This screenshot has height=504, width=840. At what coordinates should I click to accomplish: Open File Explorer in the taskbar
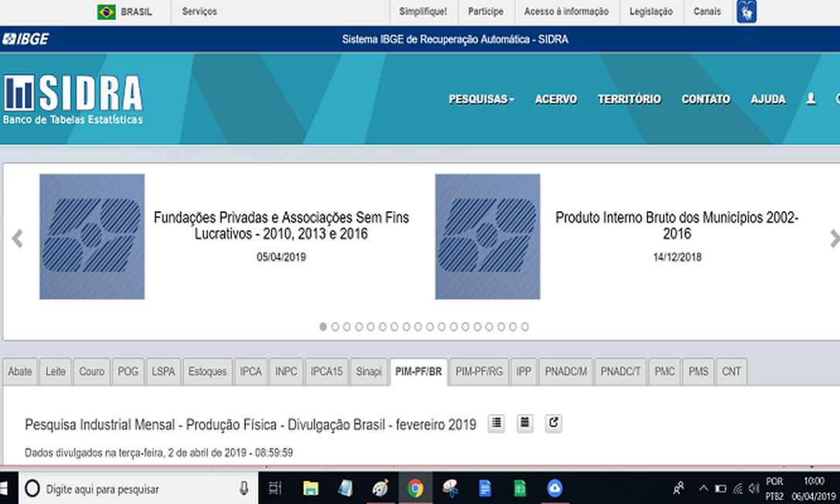[x=310, y=489]
